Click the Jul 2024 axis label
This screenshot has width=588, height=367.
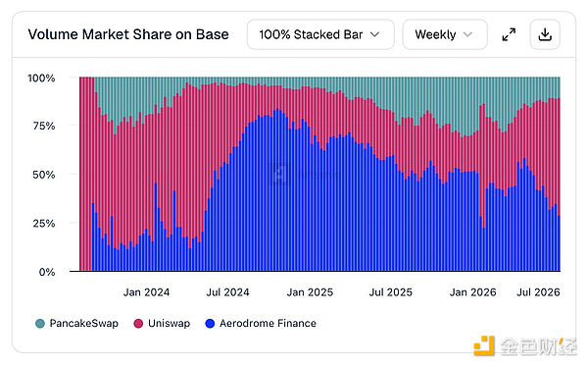tap(228, 292)
